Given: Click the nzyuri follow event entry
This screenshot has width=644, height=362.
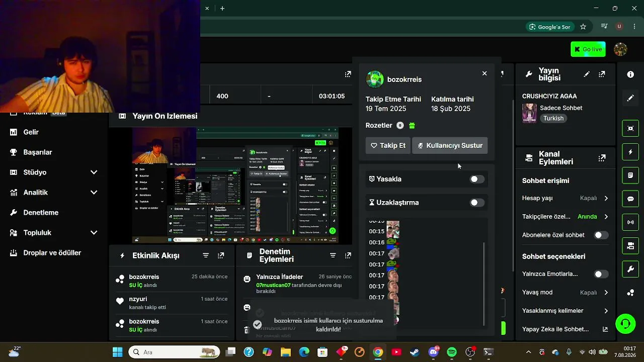Looking at the screenshot, I should pyautogui.click(x=172, y=303).
